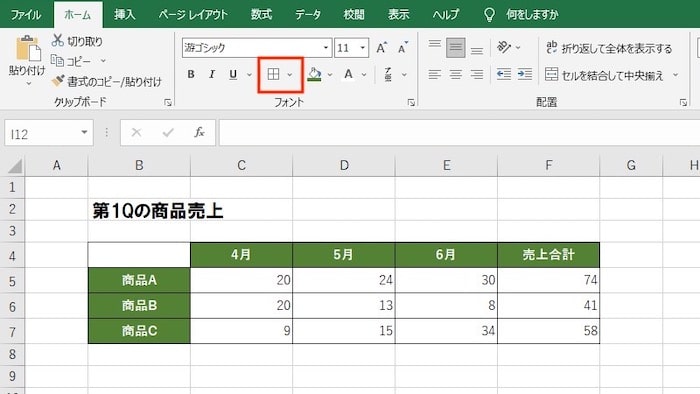Click the formula bar Enter checkmark icon
Viewport: 700px width, 394px height.
tap(168, 132)
